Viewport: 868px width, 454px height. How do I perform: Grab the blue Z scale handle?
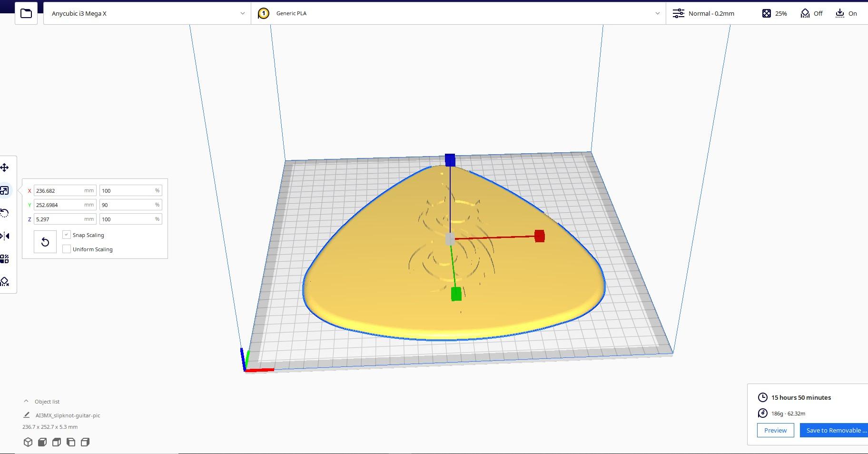point(450,160)
